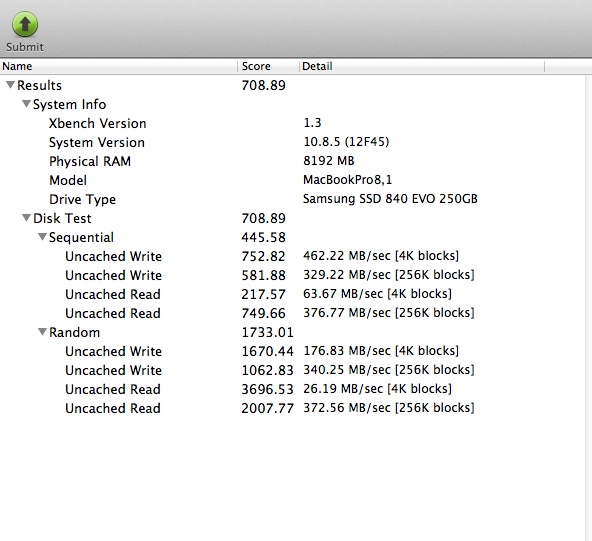Click the Random score 1733.01
Image resolution: width=592 pixels, height=541 pixels.
click(267, 332)
